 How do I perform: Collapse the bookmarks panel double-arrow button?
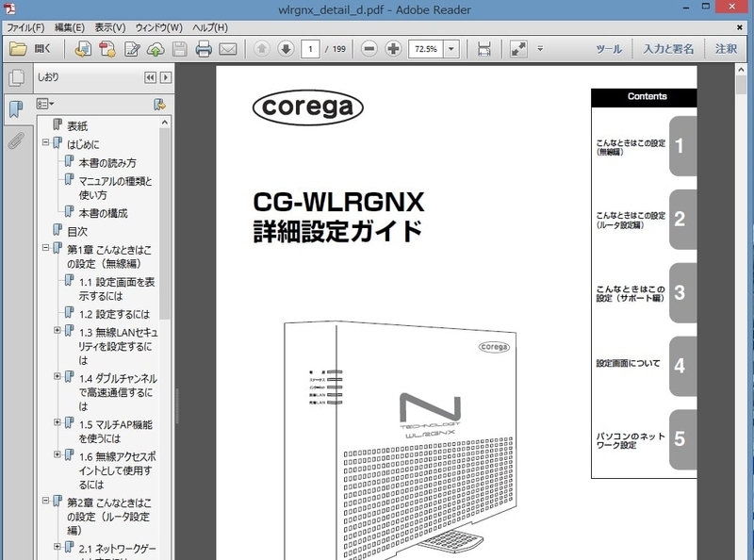(150, 77)
